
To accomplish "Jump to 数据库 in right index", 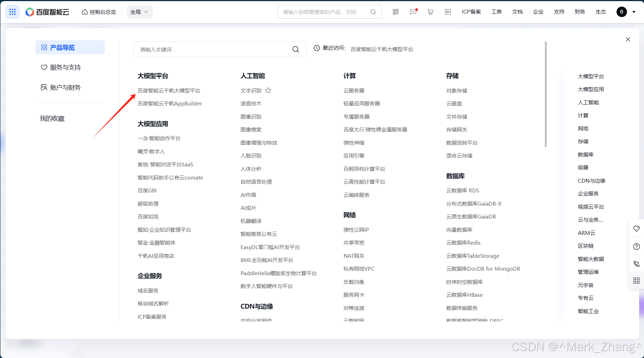I will click(x=586, y=155).
